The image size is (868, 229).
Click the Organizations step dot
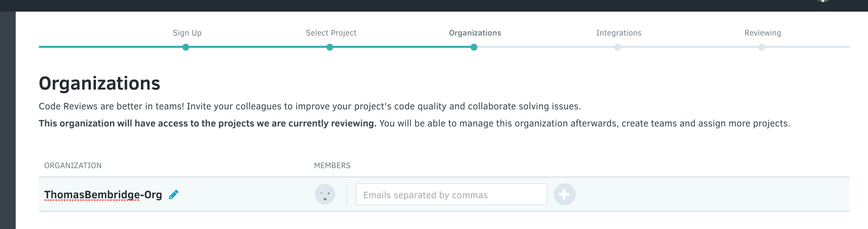coord(474,47)
